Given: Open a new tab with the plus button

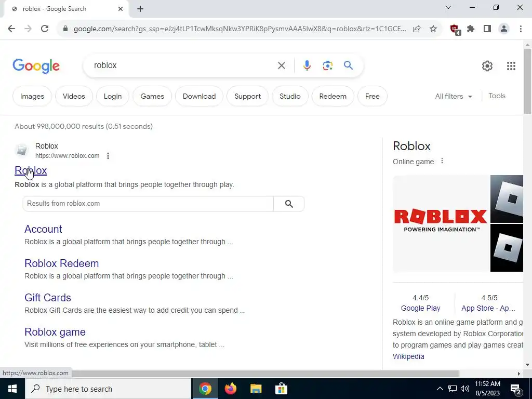Looking at the screenshot, I should click(140, 9).
